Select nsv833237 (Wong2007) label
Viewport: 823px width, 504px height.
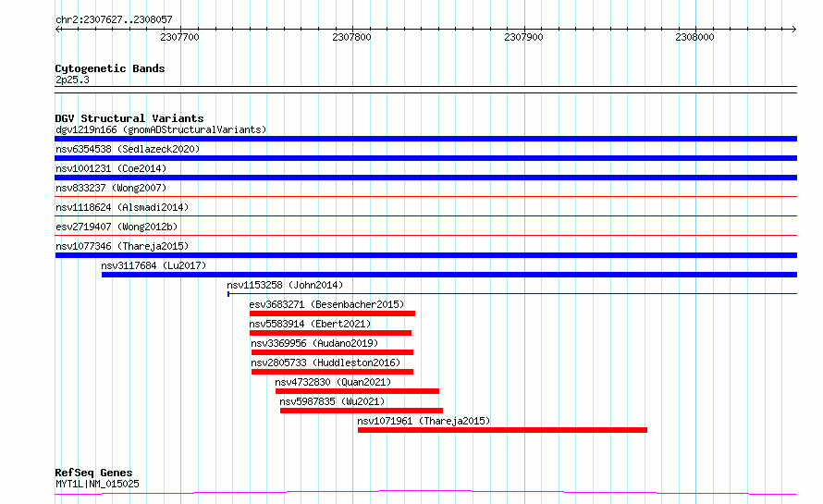point(111,188)
